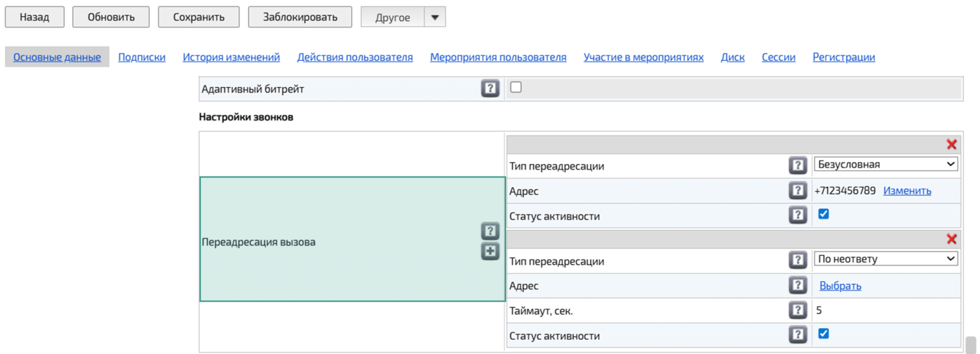Open the Подписки tab
The image size is (980, 354).
tap(141, 57)
